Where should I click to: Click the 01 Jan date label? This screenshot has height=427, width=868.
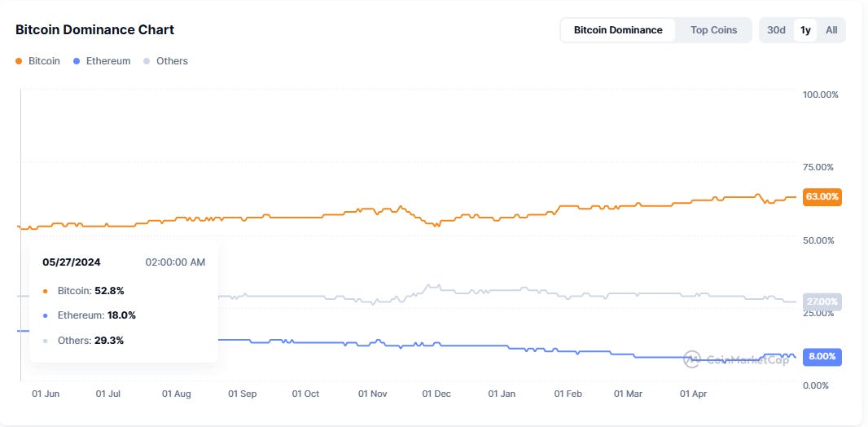[502, 394]
